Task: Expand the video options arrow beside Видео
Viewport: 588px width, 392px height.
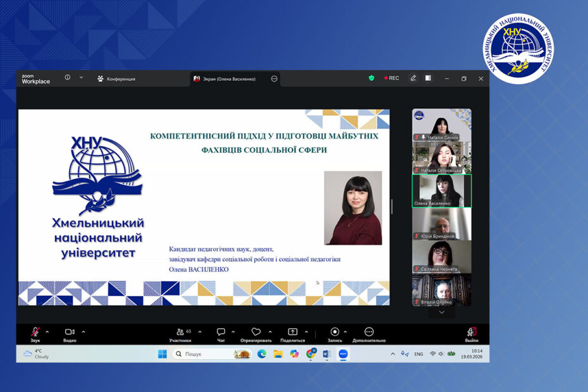Action: click(83, 331)
